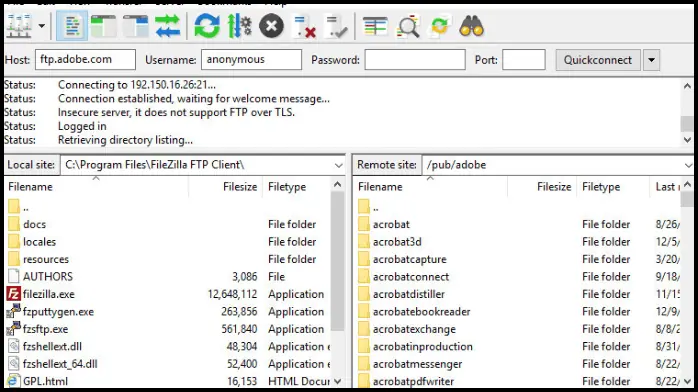The image size is (698, 392).
Task: Toggle local directory tree display icon
Action: pyautogui.click(x=103, y=26)
